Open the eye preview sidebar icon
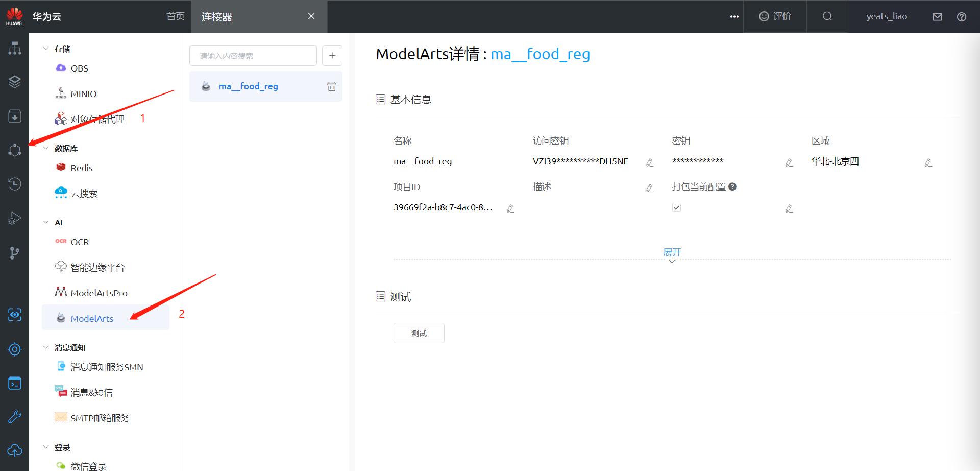 (15, 315)
